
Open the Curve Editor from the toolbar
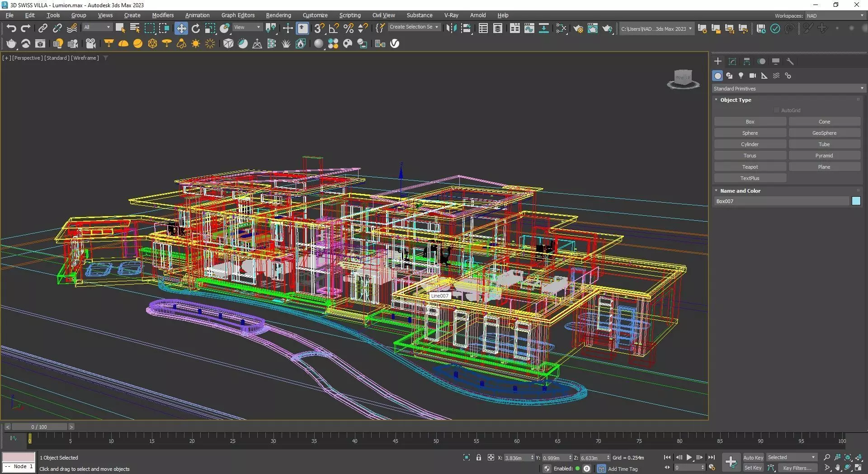pyautogui.click(x=529, y=28)
